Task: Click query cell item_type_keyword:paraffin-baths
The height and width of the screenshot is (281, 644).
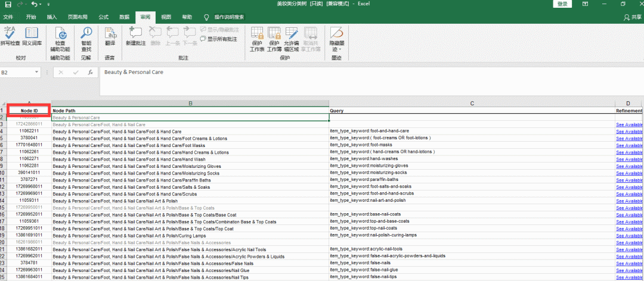Action: click(472, 180)
